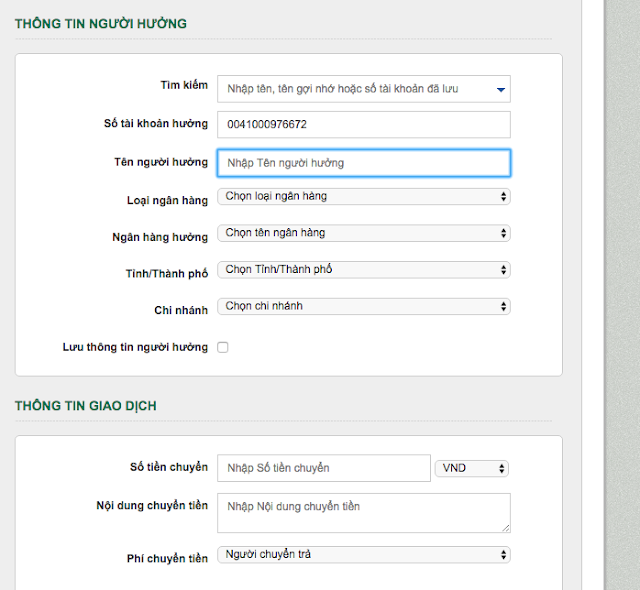
Task: Click the Tên người hưởng input field
Action: (x=364, y=162)
